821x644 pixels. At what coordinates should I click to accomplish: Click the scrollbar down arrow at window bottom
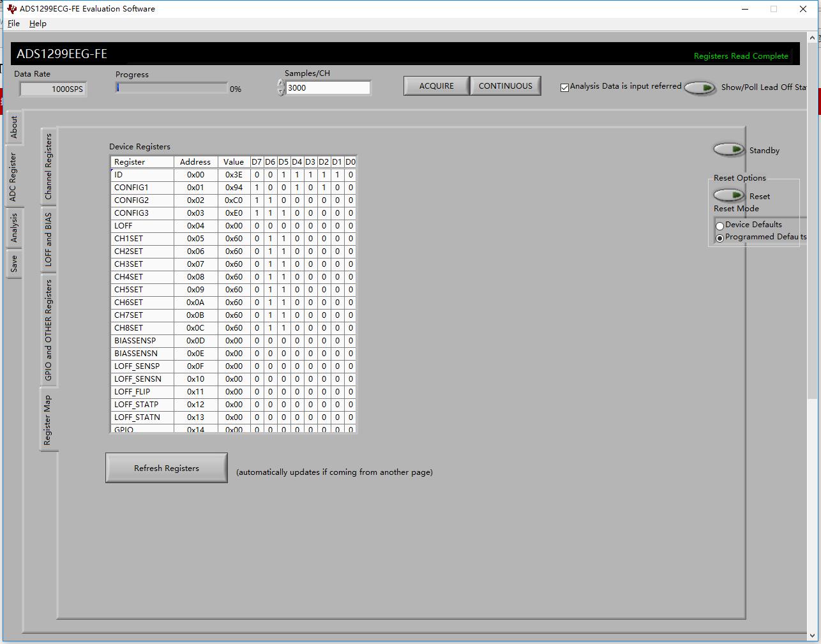[x=812, y=636]
